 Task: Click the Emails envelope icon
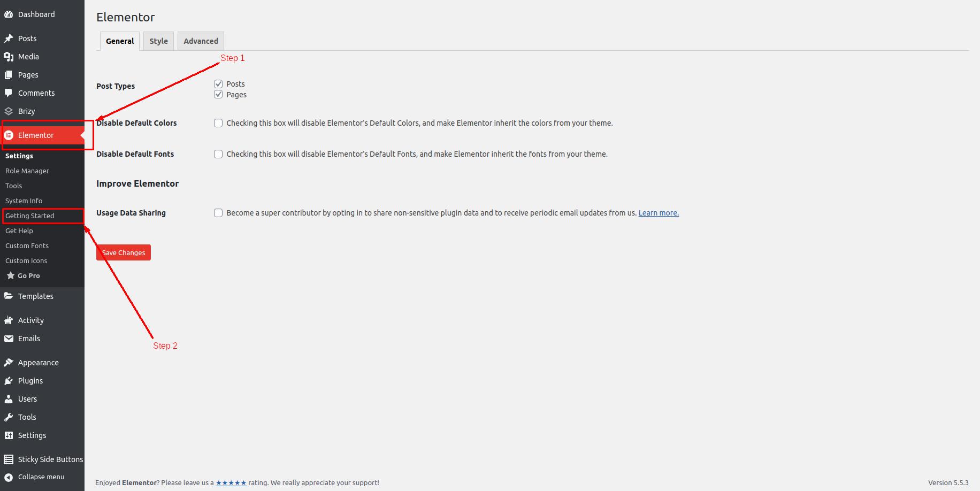point(9,339)
